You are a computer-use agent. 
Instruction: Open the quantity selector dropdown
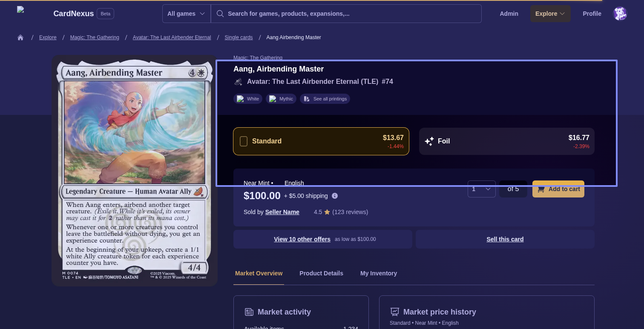(482, 189)
